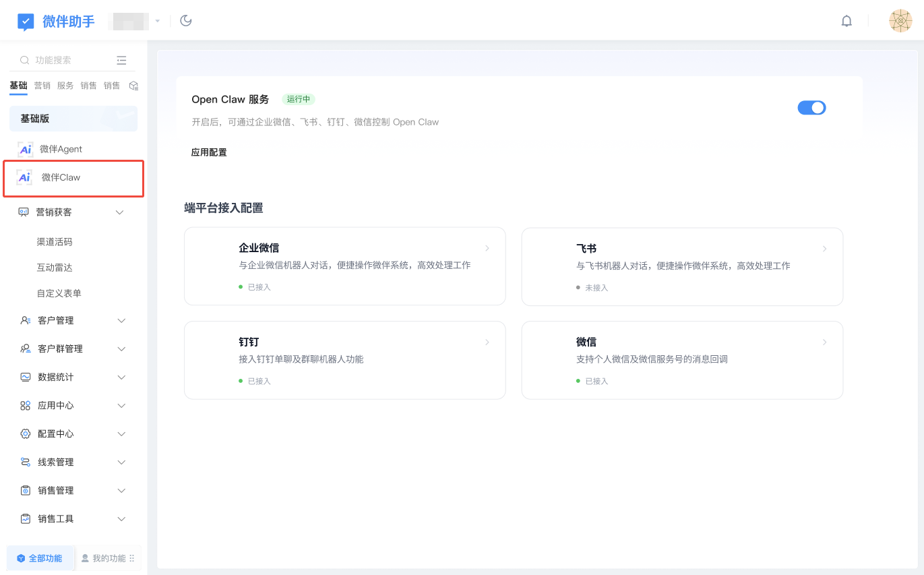
Task: Focus the 功能搜索 search field
Action: 71,60
